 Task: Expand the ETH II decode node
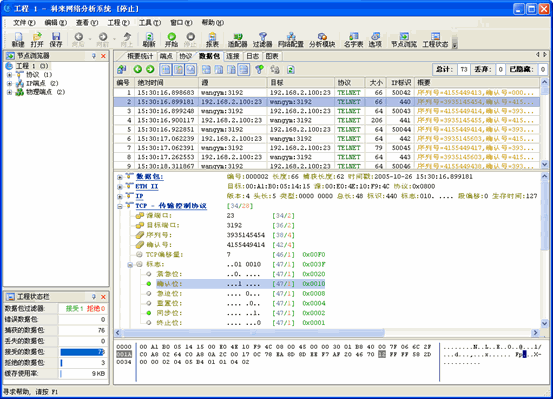[120, 187]
